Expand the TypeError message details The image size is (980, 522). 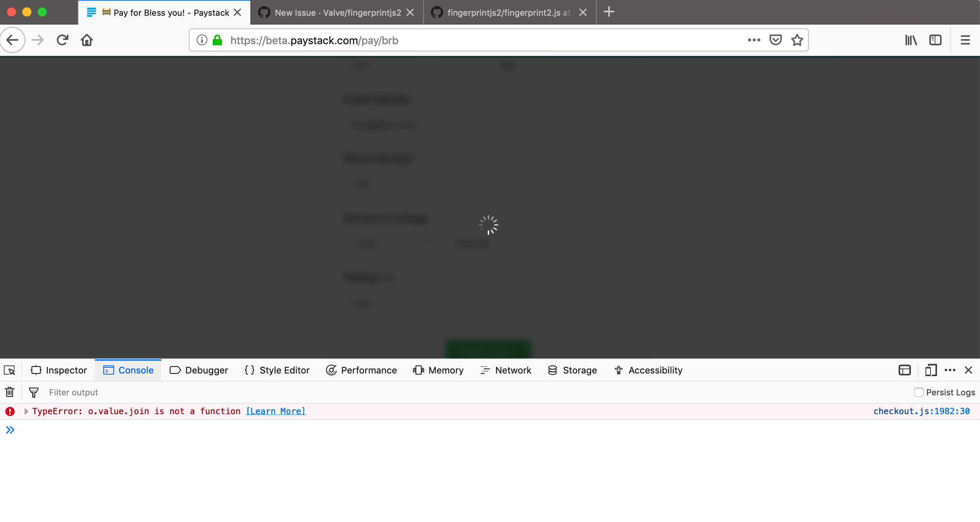click(x=26, y=411)
